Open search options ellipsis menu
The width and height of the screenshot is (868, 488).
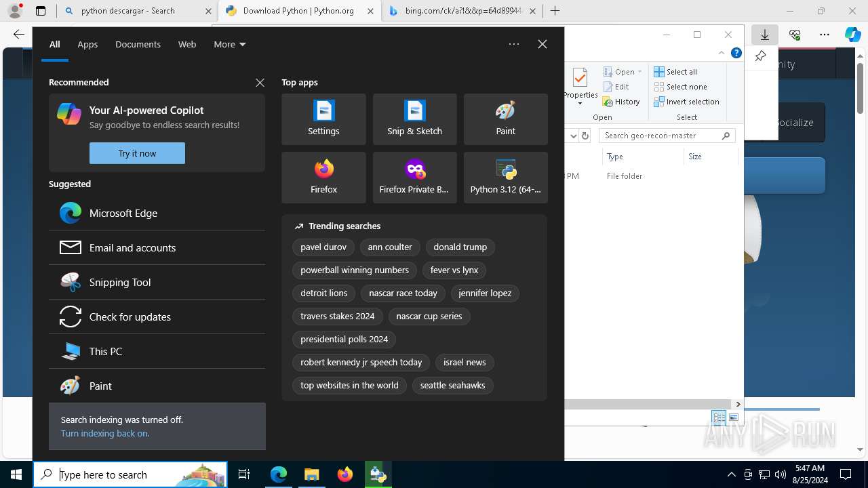514,44
